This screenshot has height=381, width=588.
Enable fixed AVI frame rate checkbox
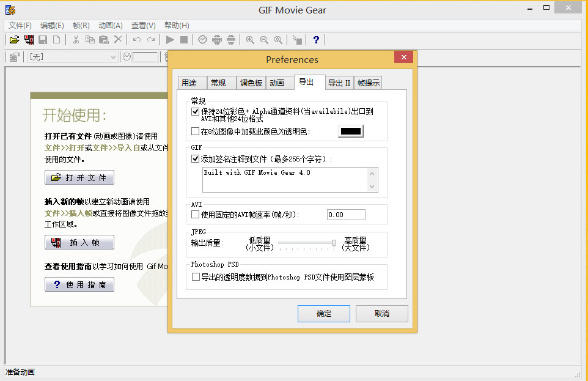pos(196,215)
